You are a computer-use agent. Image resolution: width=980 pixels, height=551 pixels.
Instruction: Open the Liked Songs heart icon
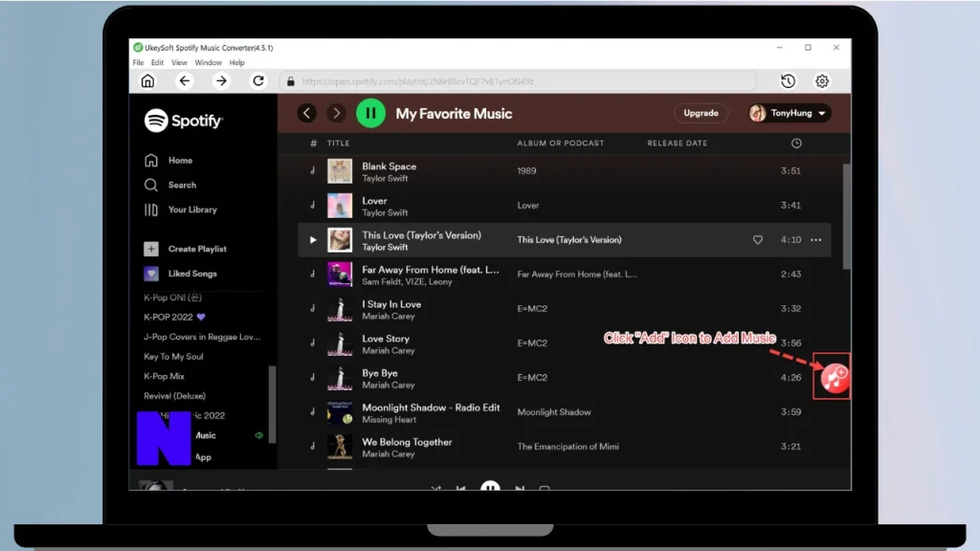coord(150,274)
